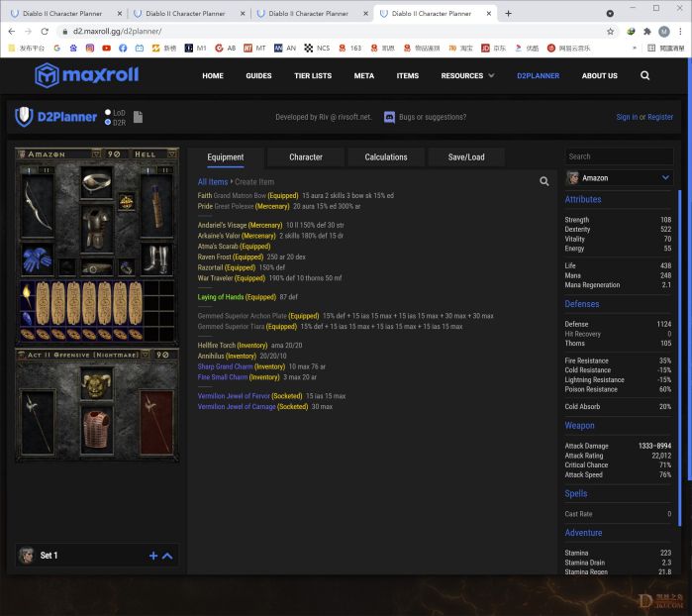This screenshot has width=692, height=616.
Task: Select the mercenary's red off-hand slot
Action: [156, 422]
